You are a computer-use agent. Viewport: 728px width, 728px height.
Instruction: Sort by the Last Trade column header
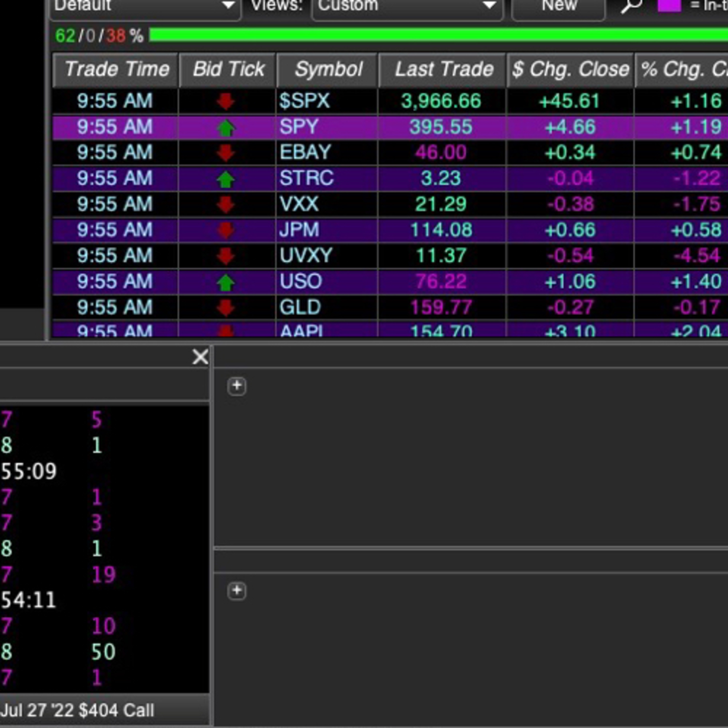click(x=442, y=70)
